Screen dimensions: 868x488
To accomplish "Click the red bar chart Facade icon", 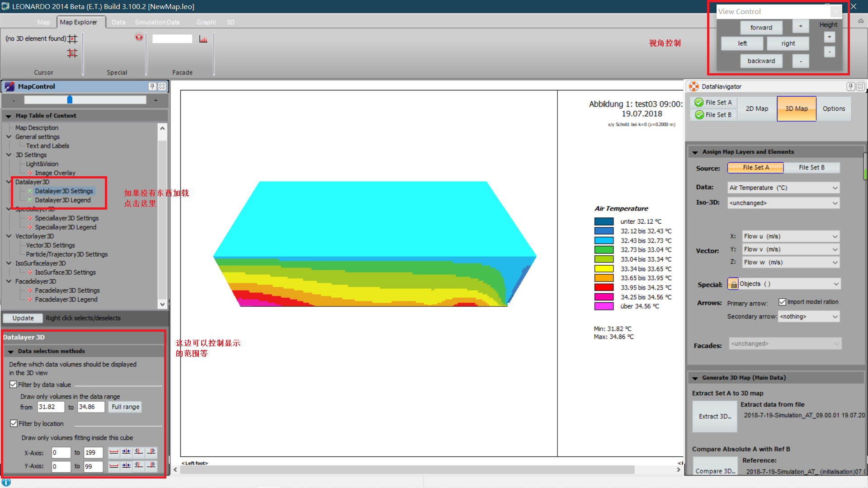I will tap(203, 39).
